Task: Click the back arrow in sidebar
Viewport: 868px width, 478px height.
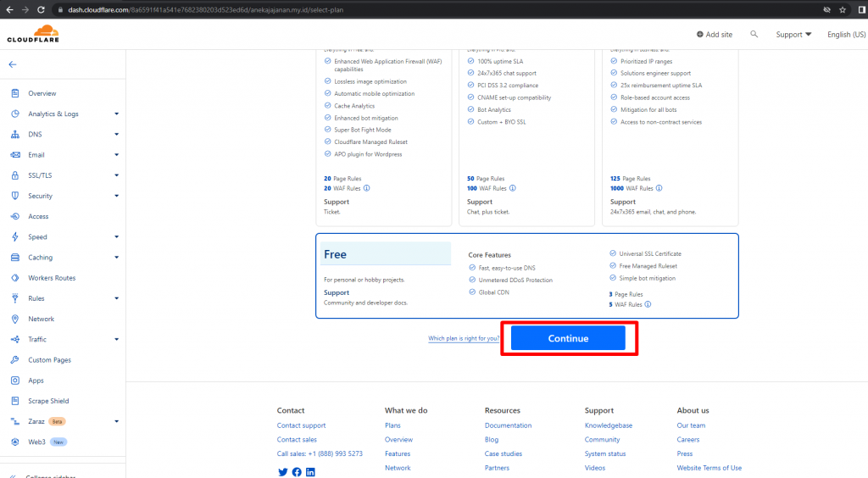Action: click(x=13, y=64)
